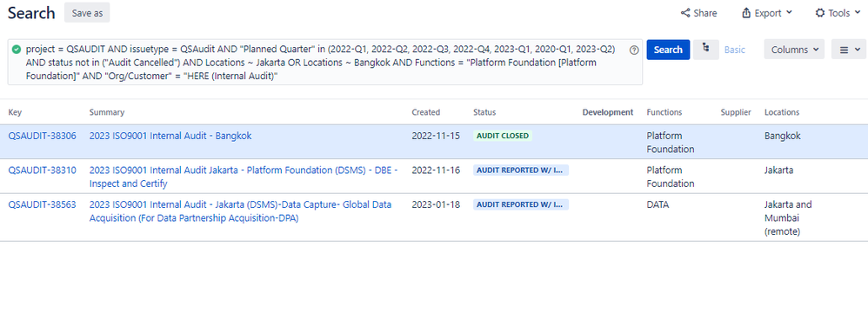The width and height of the screenshot is (868, 314).
Task: Open issue QSAUDIT-38306
Action: (42, 136)
